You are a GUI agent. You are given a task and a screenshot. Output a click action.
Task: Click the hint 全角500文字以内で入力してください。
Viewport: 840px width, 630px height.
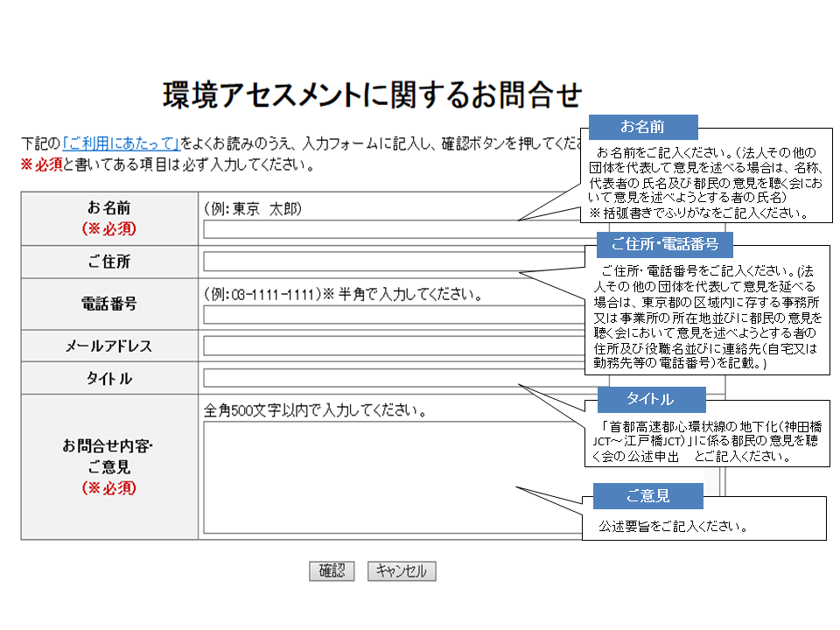(x=316, y=410)
